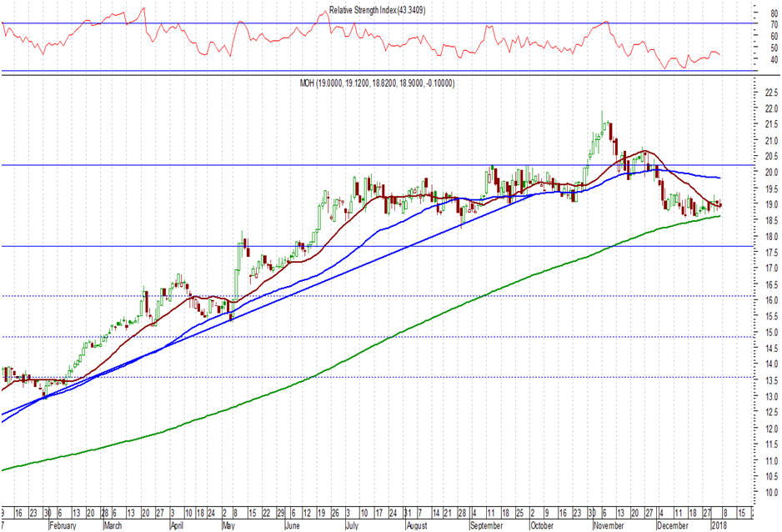
Task: Click the November month label
Action: 609,525
